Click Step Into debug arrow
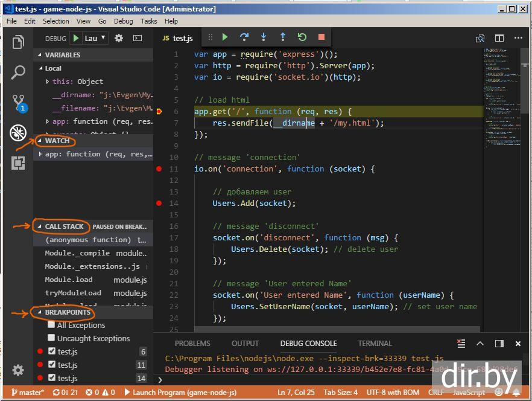The image size is (532, 401). (264, 37)
